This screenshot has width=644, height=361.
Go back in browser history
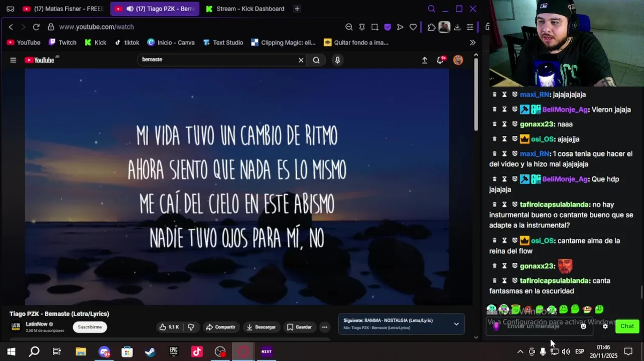pyautogui.click(x=11, y=27)
